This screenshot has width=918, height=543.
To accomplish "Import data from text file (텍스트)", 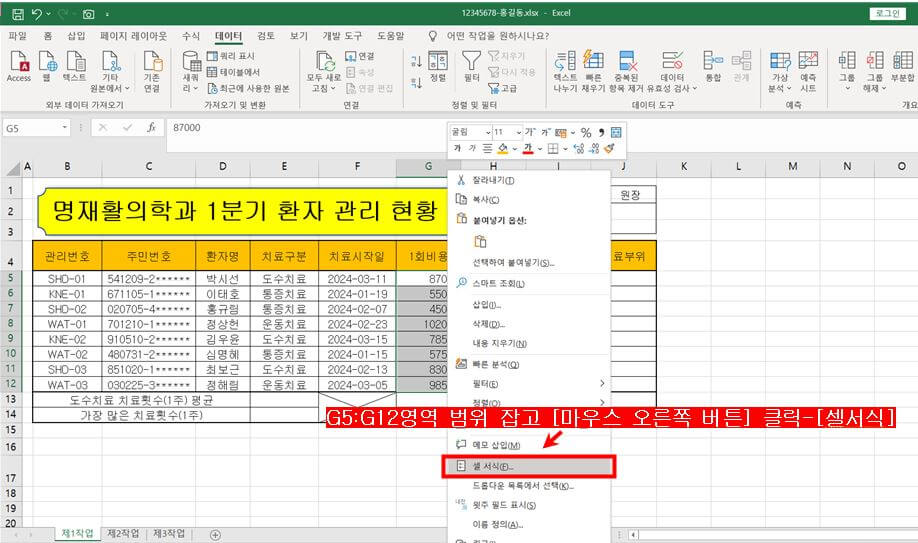I will (x=75, y=66).
